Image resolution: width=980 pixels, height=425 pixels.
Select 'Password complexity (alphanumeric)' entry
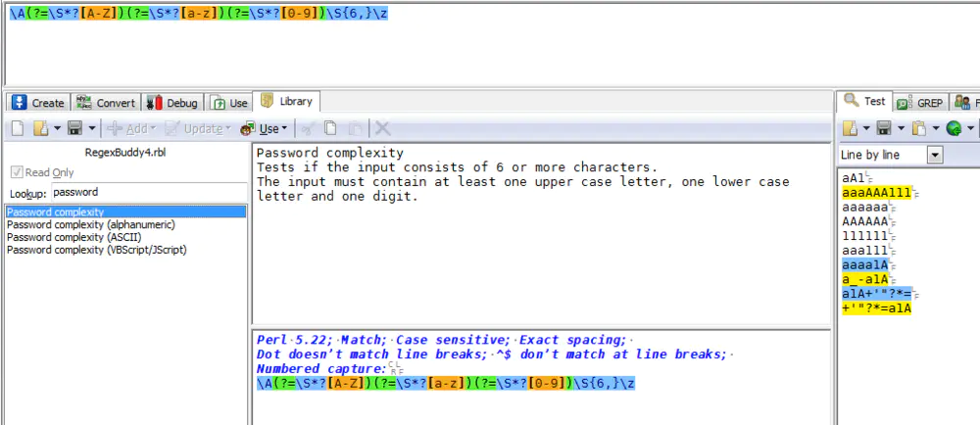pyautogui.click(x=91, y=224)
